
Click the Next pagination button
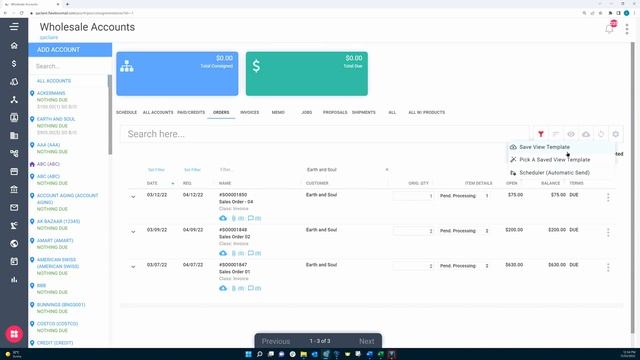pos(367,341)
